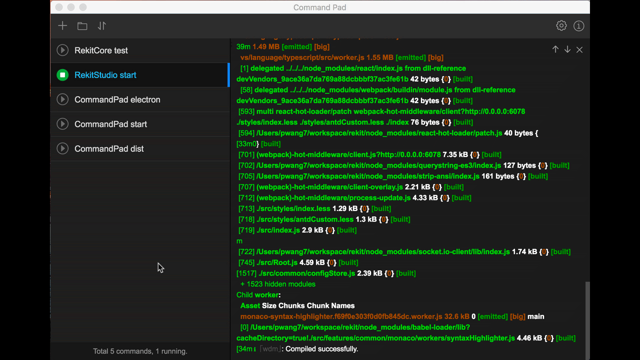640x360 pixels.
Task: Click the output panel scrollbar thumb
Action: [587, 320]
